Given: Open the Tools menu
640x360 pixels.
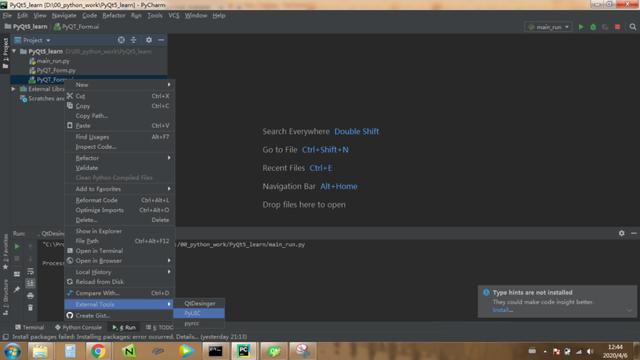Looking at the screenshot, I should click(x=155, y=16).
